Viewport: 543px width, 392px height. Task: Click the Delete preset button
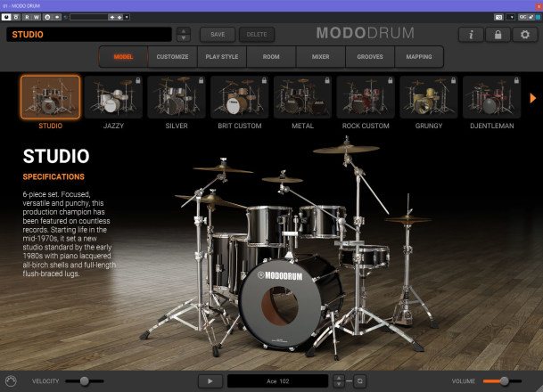(257, 35)
